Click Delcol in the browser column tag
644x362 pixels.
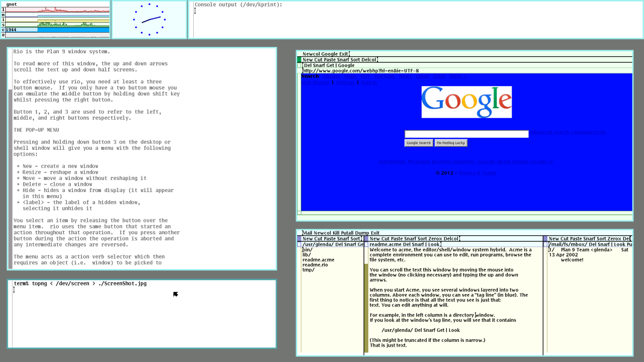click(368, 60)
